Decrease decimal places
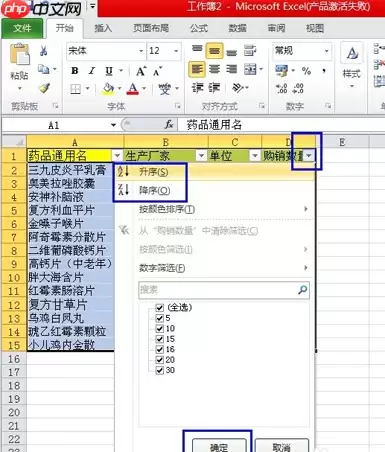This screenshot has width=385, height=452. [298, 88]
